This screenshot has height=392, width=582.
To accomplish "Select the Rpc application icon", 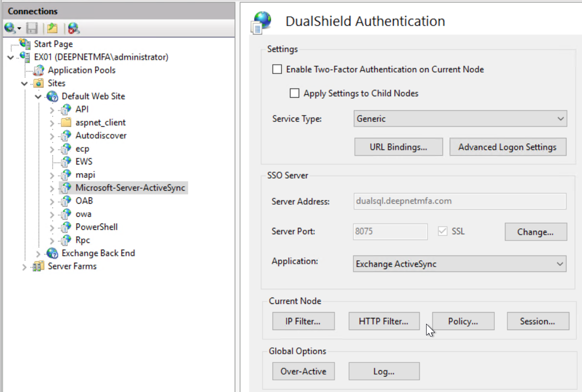I will point(67,240).
